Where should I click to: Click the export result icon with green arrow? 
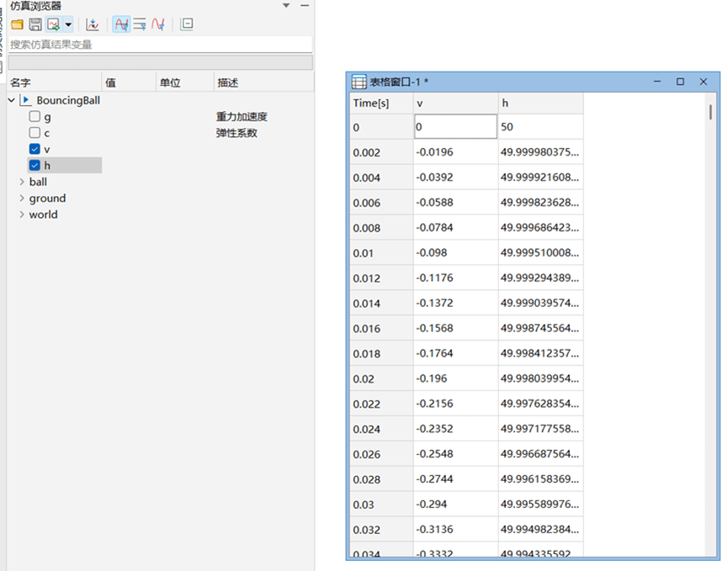54,24
